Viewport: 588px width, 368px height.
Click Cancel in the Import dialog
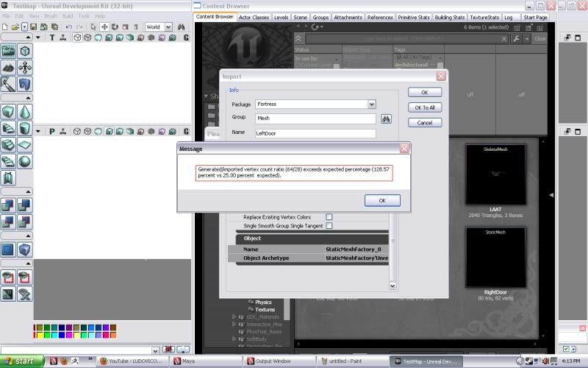[425, 123]
